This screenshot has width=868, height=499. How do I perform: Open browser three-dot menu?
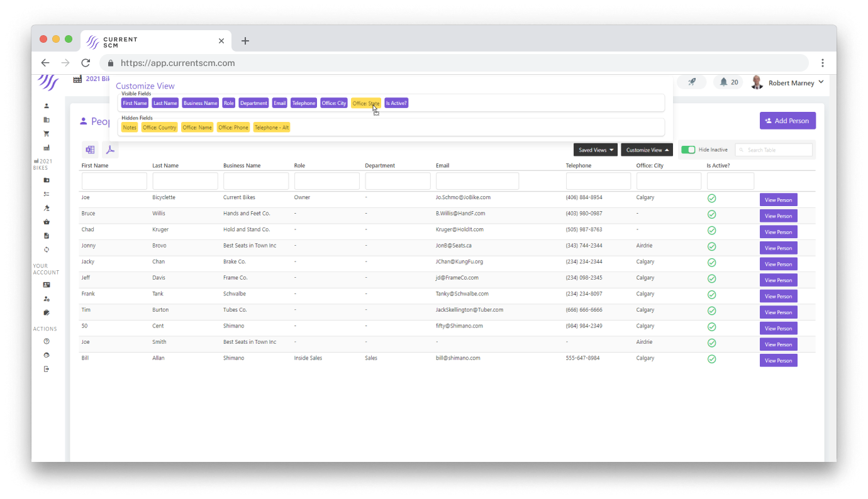tap(822, 63)
